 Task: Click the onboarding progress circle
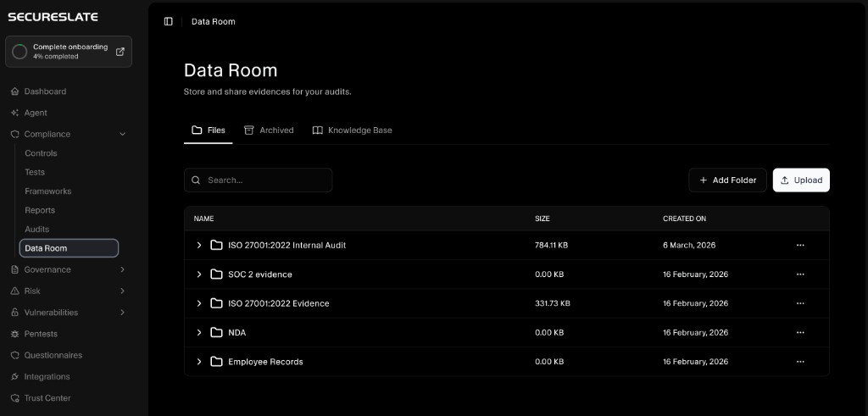[19, 52]
